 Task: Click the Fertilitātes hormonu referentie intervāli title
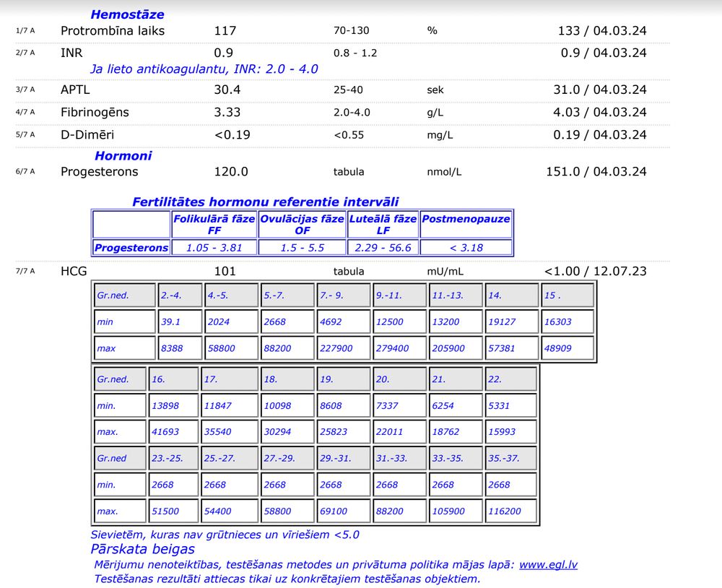(265, 202)
